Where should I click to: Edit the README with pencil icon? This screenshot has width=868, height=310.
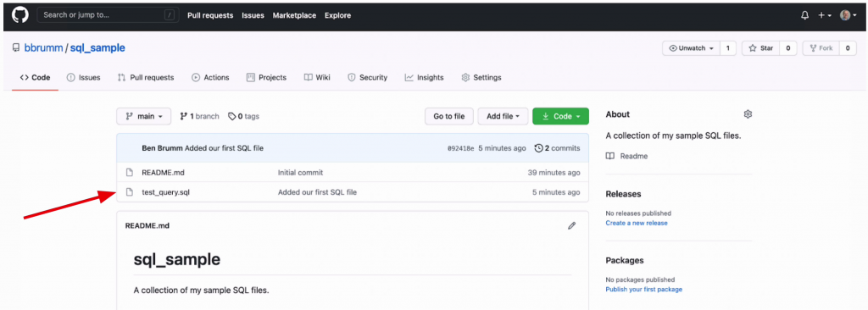pos(572,225)
